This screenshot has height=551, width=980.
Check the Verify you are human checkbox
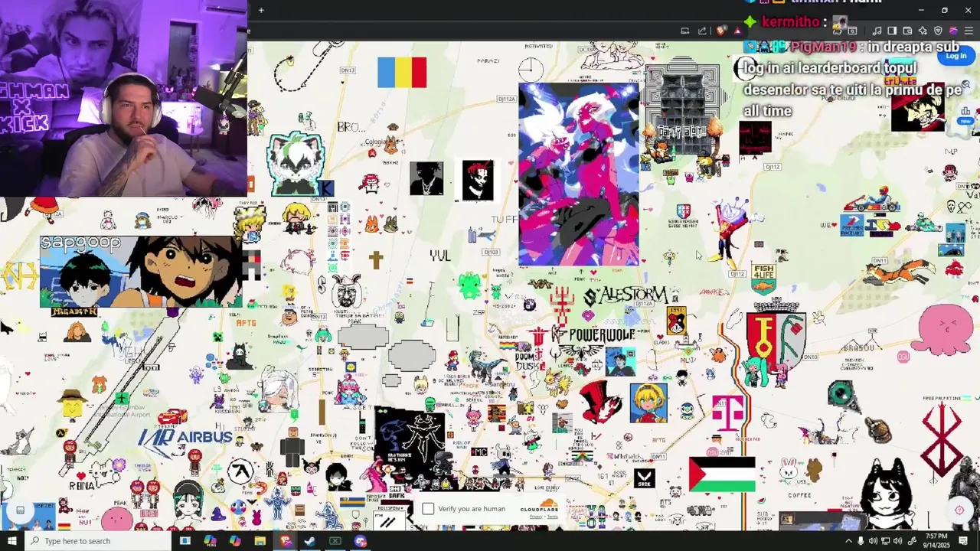[x=428, y=509]
